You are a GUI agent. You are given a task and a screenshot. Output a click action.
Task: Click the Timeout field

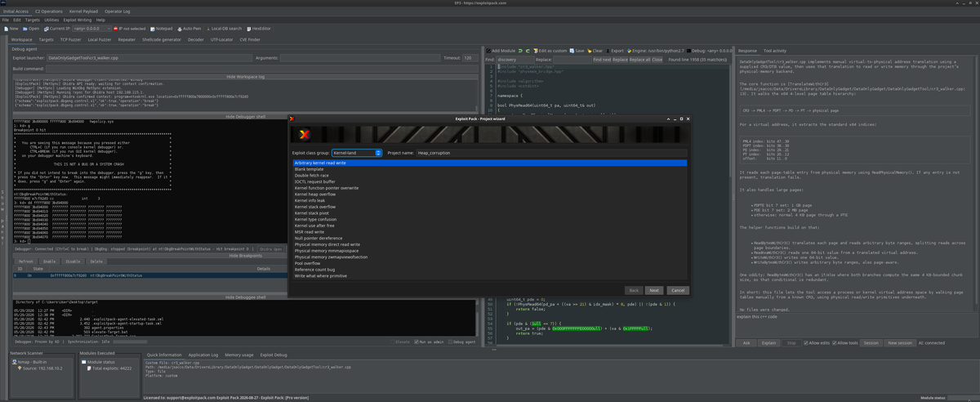[x=470, y=58]
